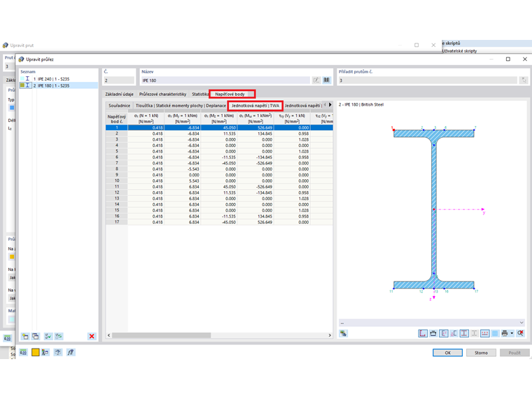Select the Statistika tab
This screenshot has width=532, height=399.
coord(199,94)
